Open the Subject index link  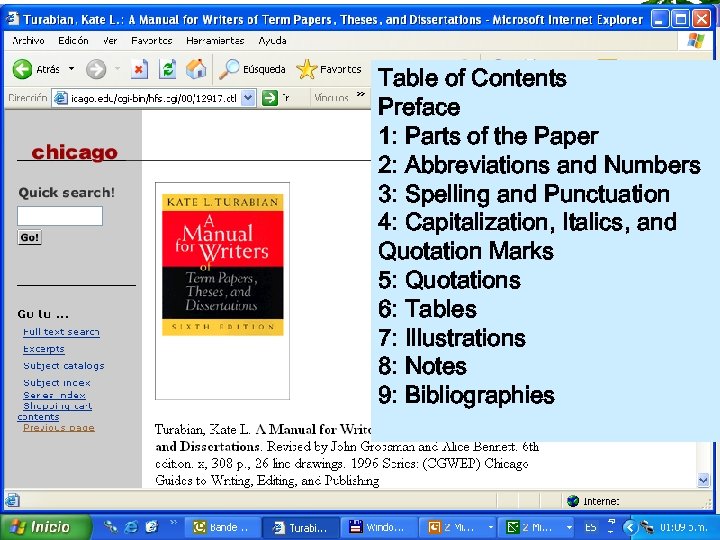click(x=56, y=382)
